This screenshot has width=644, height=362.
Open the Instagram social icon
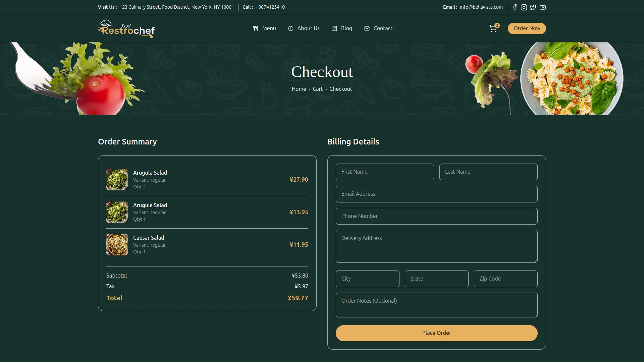(524, 7)
